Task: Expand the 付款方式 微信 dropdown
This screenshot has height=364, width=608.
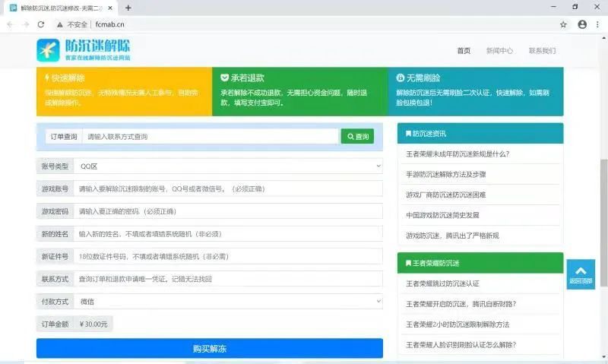Action: point(228,302)
